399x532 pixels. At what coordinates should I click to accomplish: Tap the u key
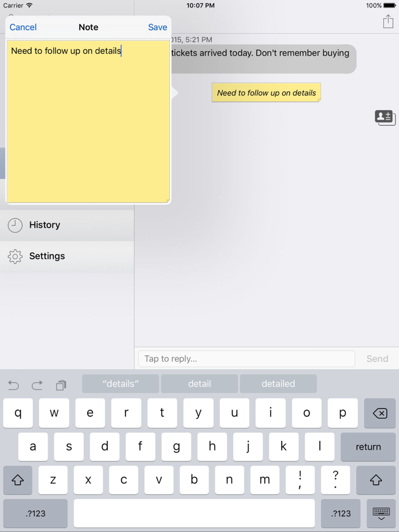pyautogui.click(x=234, y=413)
